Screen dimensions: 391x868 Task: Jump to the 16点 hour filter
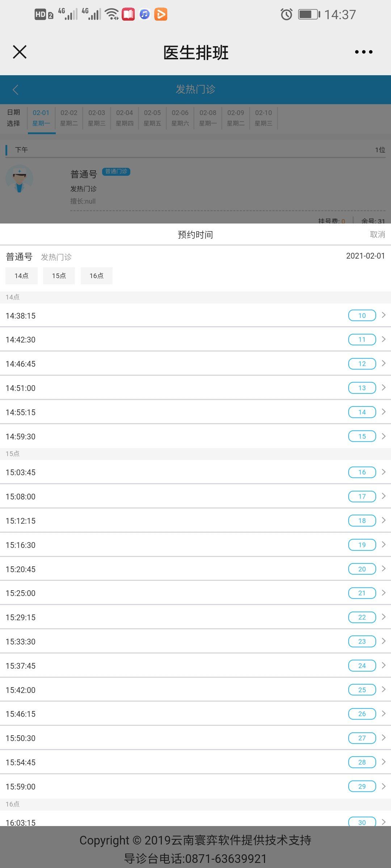(97, 276)
